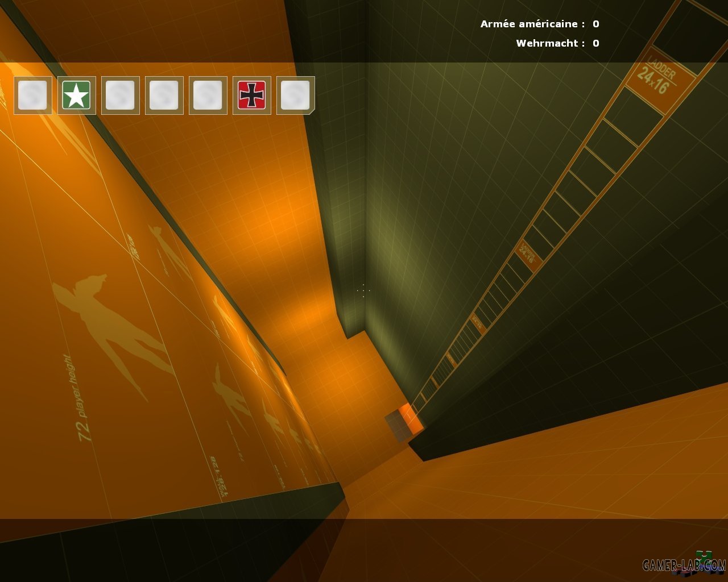Click the German Iron Cross flag icon

[x=252, y=95]
